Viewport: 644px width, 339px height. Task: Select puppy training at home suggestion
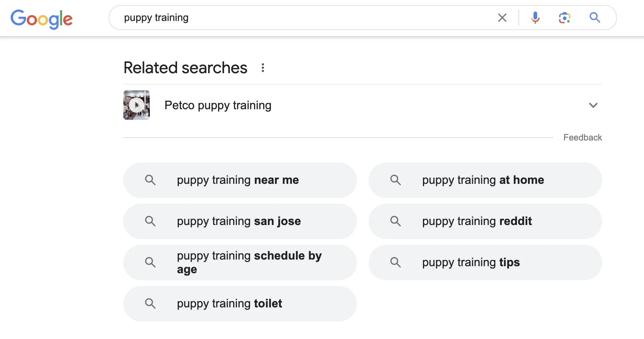click(485, 180)
